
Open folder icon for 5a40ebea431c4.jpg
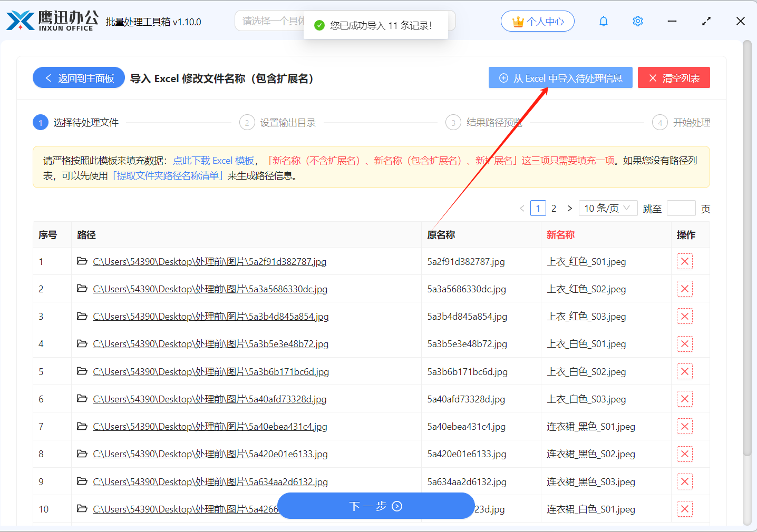82,426
